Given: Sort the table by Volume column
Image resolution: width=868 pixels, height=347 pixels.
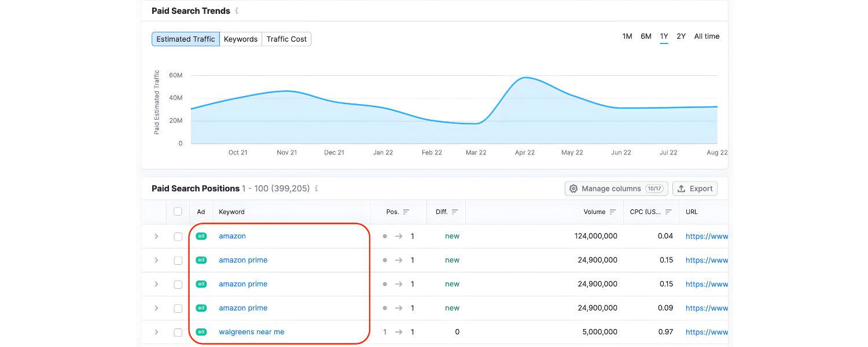Looking at the screenshot, I should pyautogui.click(x=612, y=212).
